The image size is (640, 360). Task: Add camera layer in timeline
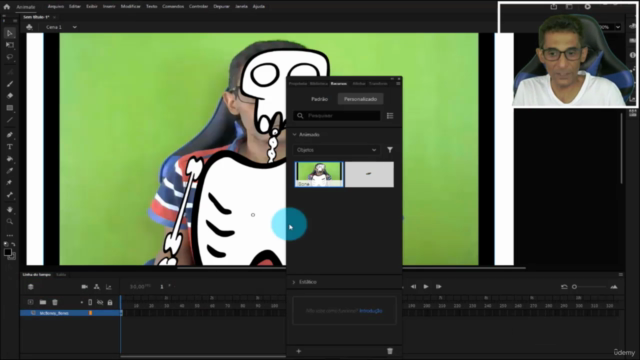coord(84,287)
